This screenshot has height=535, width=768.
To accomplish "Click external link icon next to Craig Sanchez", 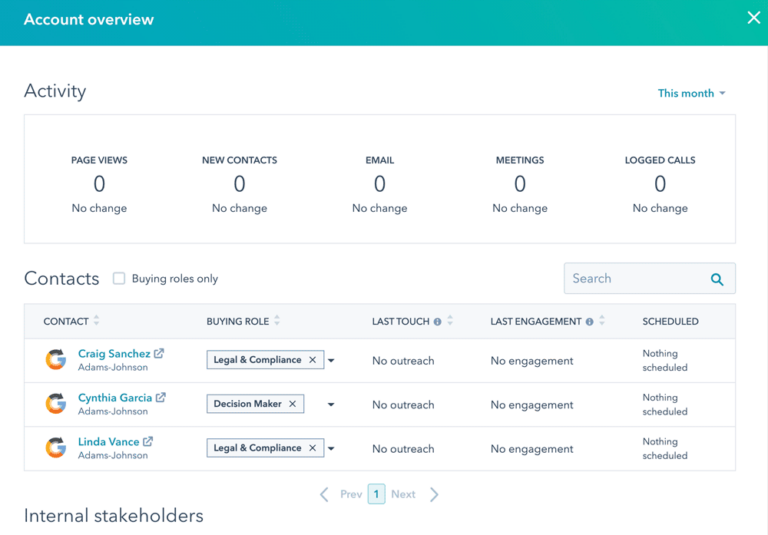I will pyautogui.click(x=159, y=353).
